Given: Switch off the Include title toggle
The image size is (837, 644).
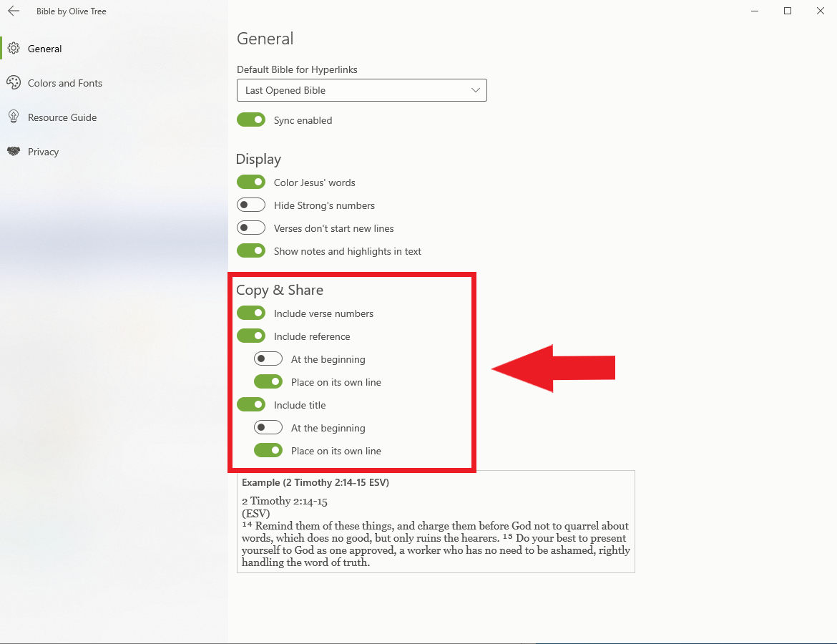Looking at the screenshot, I should pos(251,405).
